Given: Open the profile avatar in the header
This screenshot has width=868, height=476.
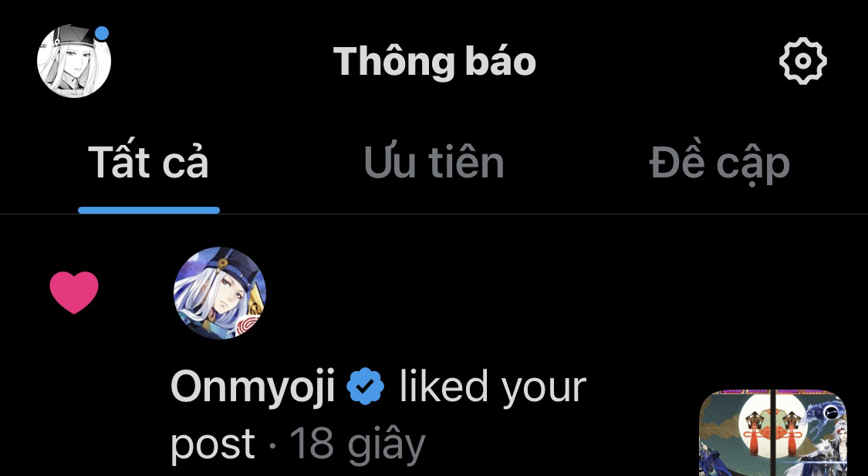Looking at the screenshot, I should click(x=74, y=61).
